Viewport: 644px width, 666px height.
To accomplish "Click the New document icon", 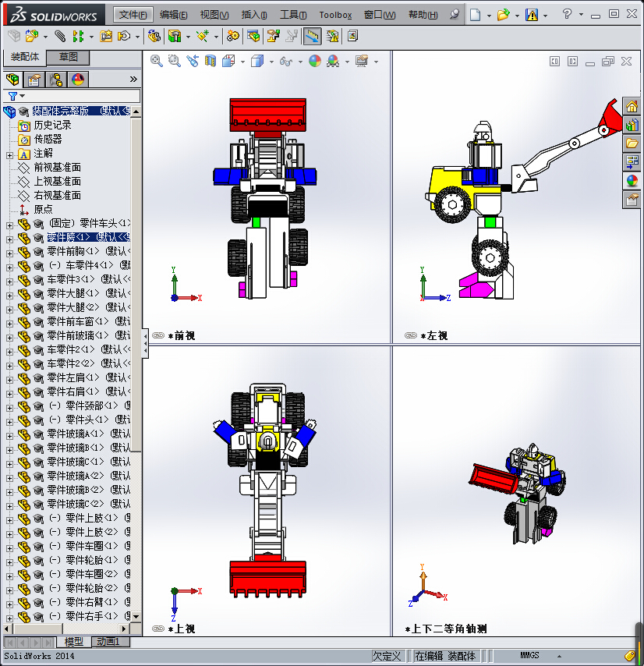I will pyautogui.click(x=476, y=15).
